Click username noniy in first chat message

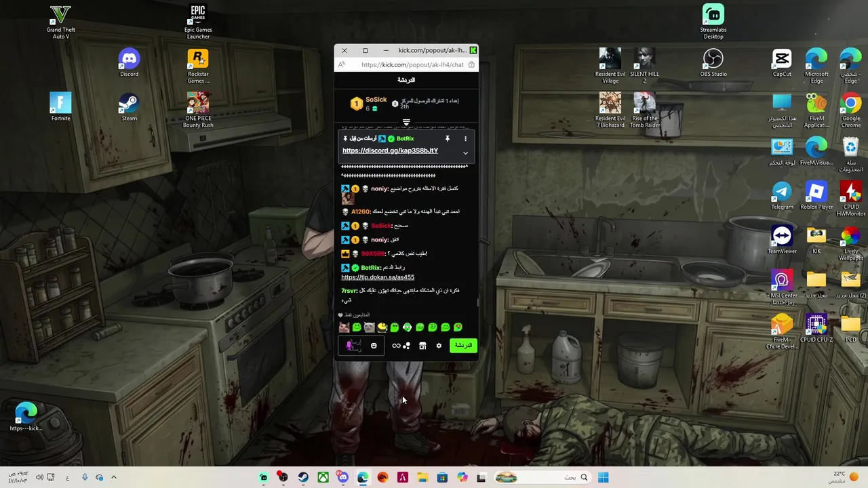coord(380,188)
